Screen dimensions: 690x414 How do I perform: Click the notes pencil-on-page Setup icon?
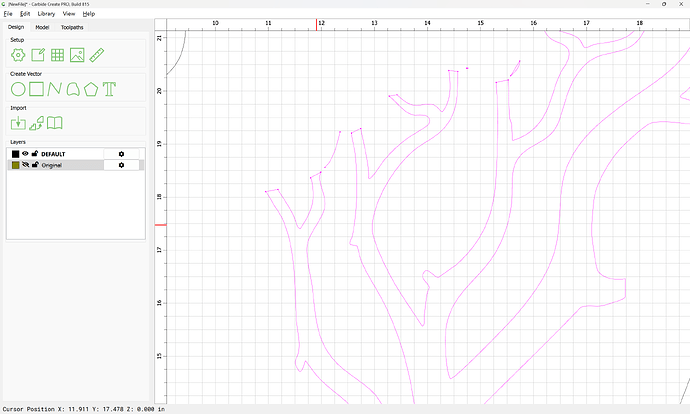(38, 55)
